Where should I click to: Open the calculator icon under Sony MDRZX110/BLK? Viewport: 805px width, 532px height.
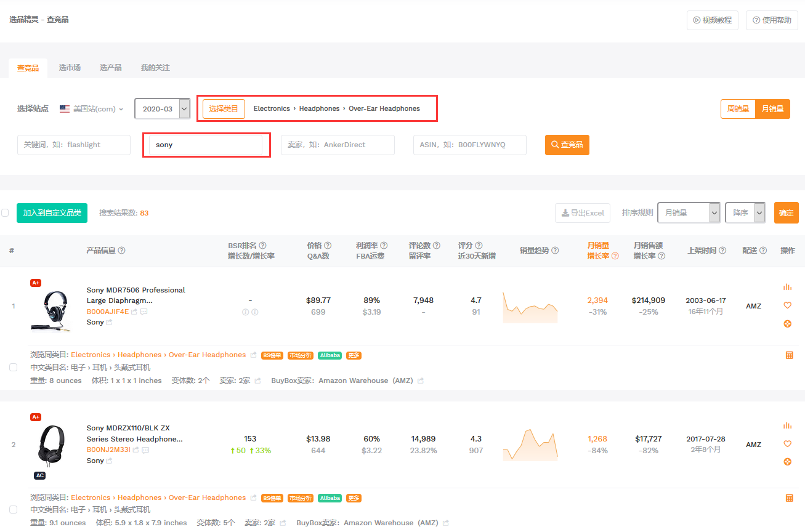coord(790,498)
